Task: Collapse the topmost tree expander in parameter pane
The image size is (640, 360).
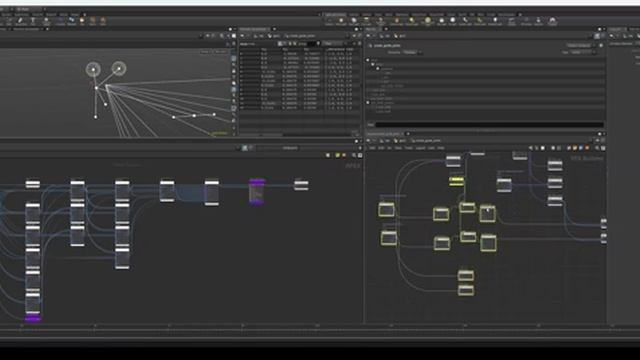Action: tap(368, 60)
